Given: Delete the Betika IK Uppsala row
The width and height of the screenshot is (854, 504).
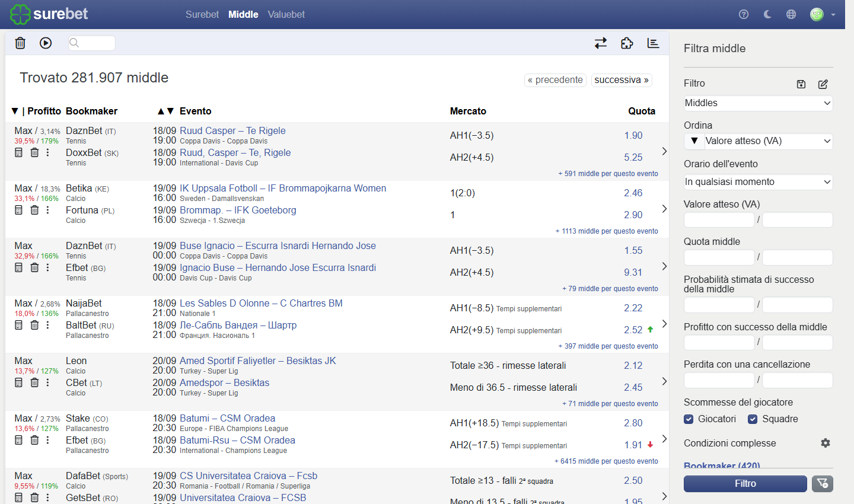Looking at the screenshot, I should [x=34, y=210].
